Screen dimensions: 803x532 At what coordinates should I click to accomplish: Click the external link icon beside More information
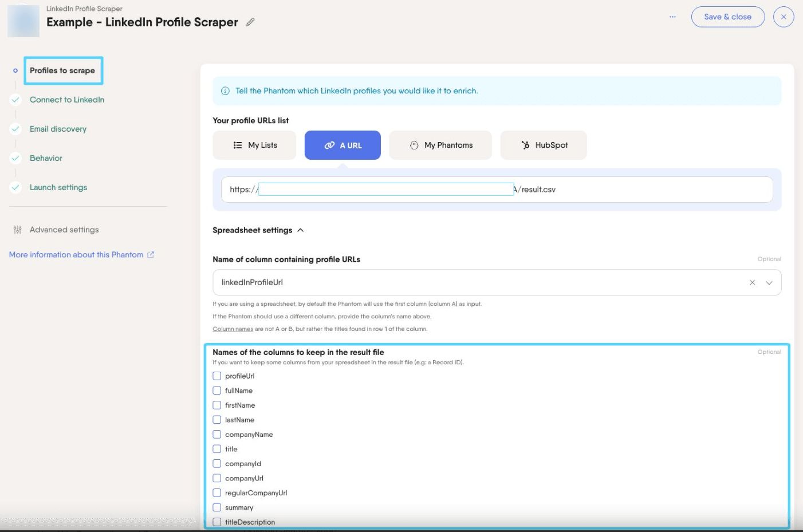tap(151, 255)
